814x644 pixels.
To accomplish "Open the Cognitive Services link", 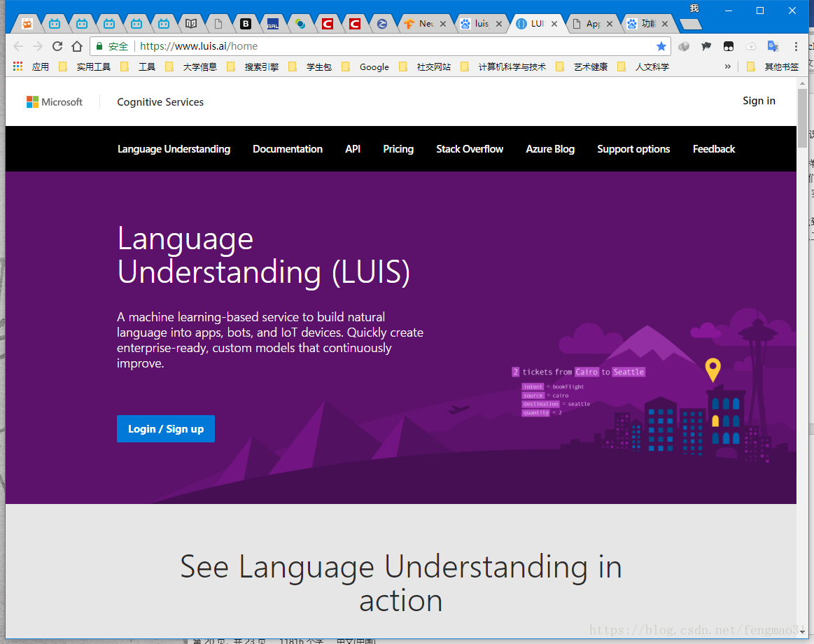I will (x=160, y=102).
